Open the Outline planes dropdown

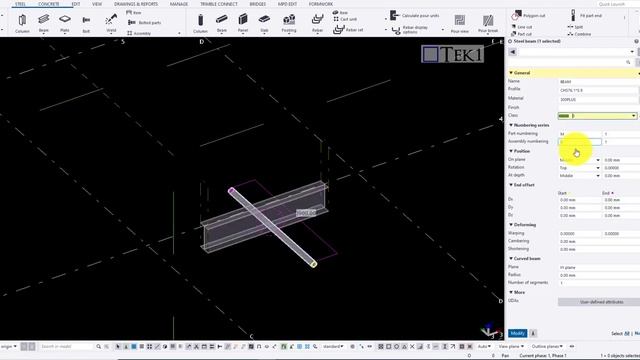point(547,346)
